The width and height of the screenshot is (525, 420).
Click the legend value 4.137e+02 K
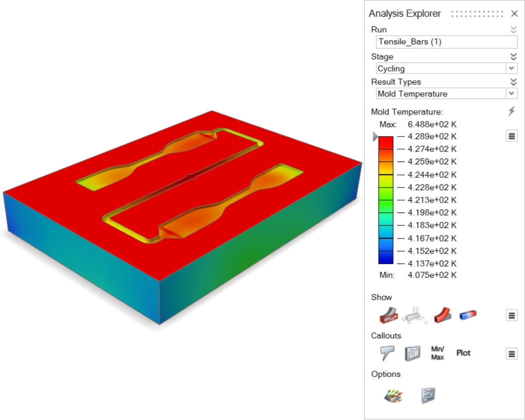point(432,263)
